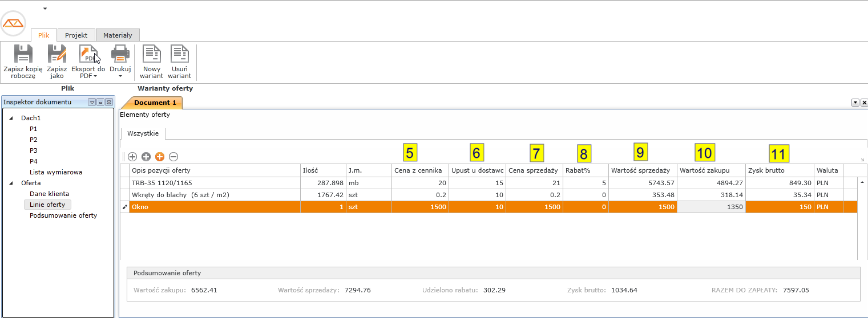The width and height of the screenshot is (868, 318).
Task: Sort by the Zysk brutto column header
Action: click(x=779, y=170)
